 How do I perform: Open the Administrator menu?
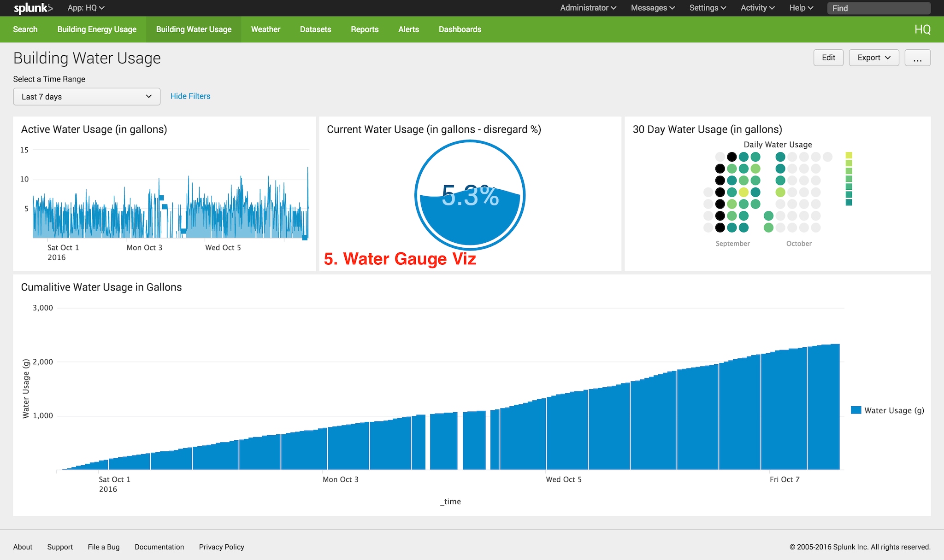point(588,8)
